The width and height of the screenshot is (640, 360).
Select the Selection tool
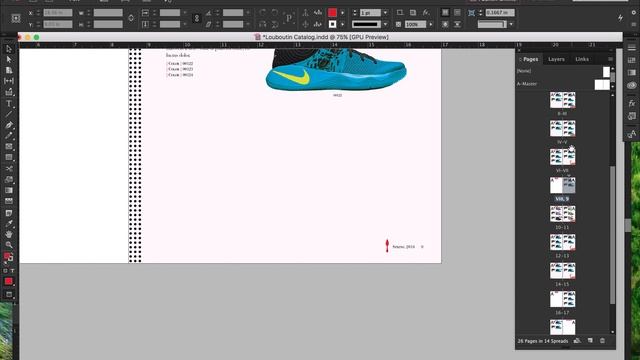[9, 49]
